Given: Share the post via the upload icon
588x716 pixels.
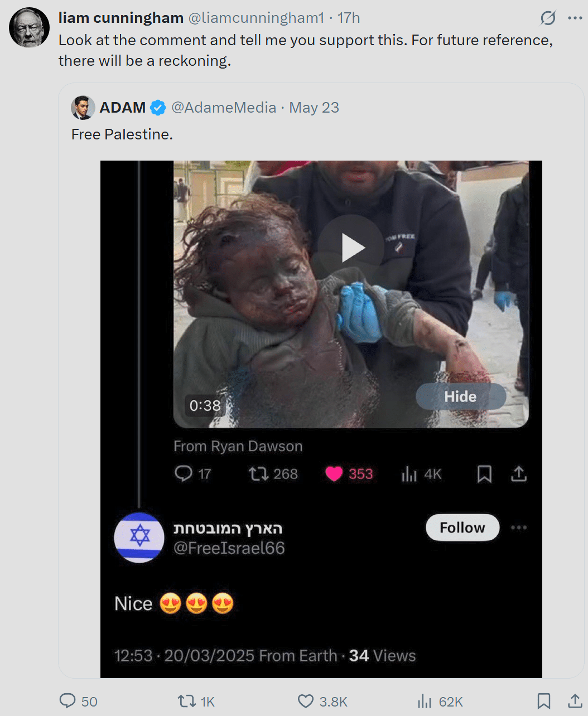Looking at the screenshot, I should tap(575, 700).
